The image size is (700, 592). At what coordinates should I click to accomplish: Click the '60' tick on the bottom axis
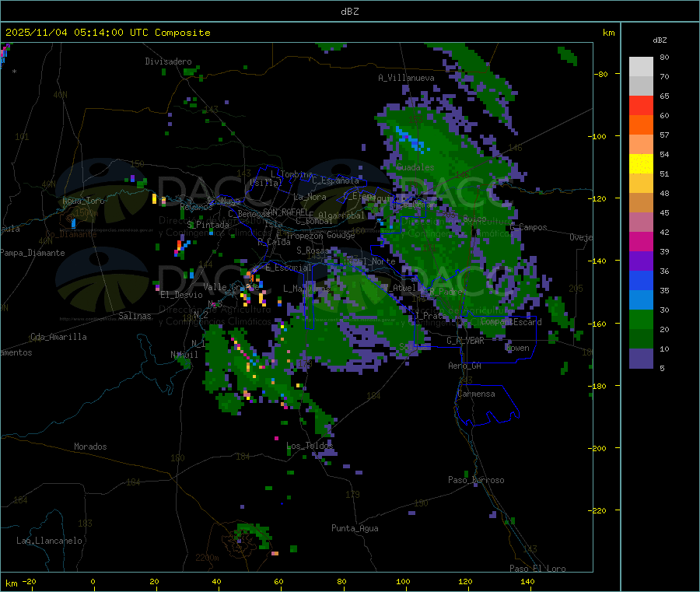pos(278,582)
